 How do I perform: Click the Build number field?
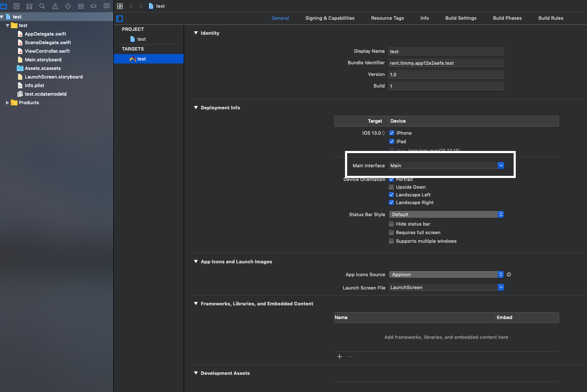coord(446,86)
